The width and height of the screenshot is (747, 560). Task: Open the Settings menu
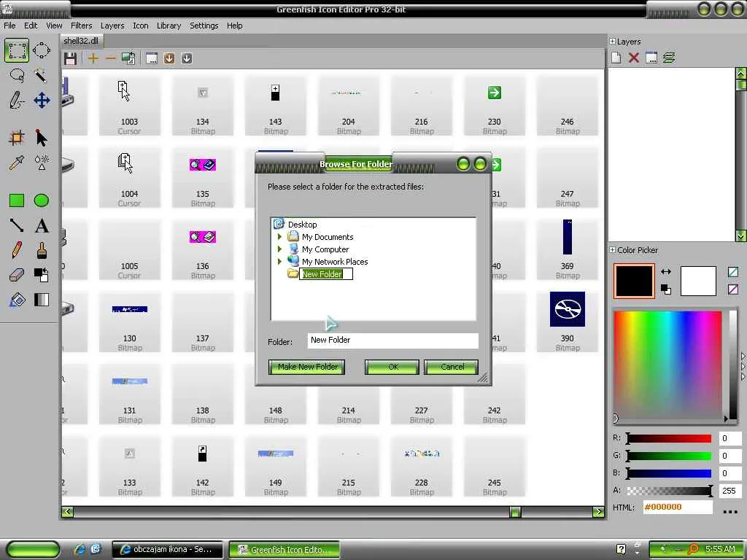(x=204, y=26)
